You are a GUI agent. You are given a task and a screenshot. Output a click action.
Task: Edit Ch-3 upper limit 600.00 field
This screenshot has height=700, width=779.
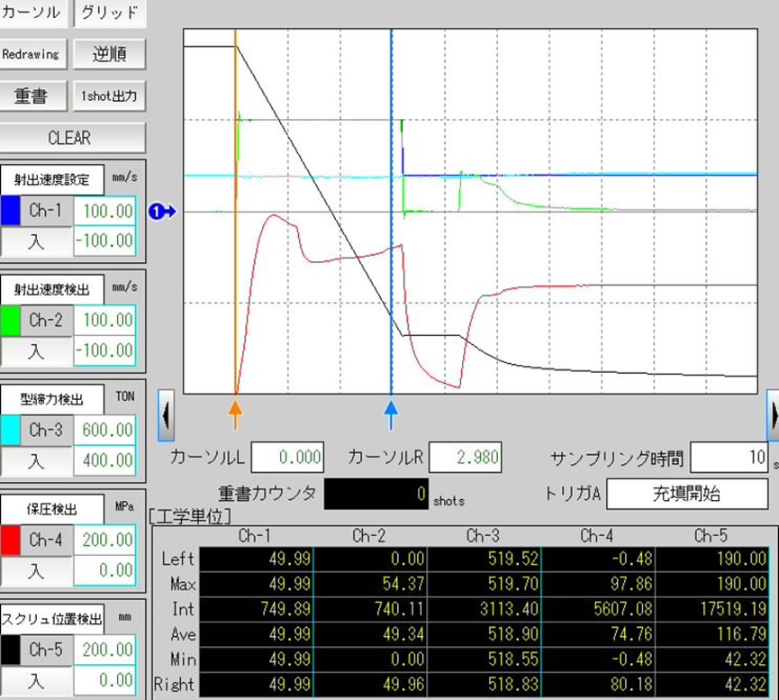tap(104, 430)
